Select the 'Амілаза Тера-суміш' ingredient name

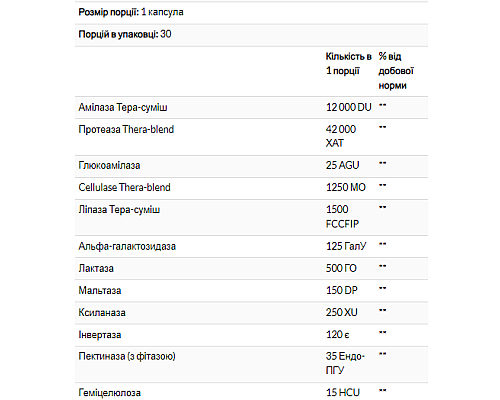click(123, 108)
